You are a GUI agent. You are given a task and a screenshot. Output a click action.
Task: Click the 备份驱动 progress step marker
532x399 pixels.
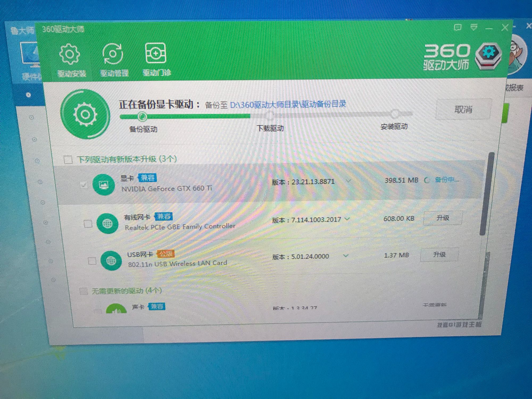click(142, 116)
